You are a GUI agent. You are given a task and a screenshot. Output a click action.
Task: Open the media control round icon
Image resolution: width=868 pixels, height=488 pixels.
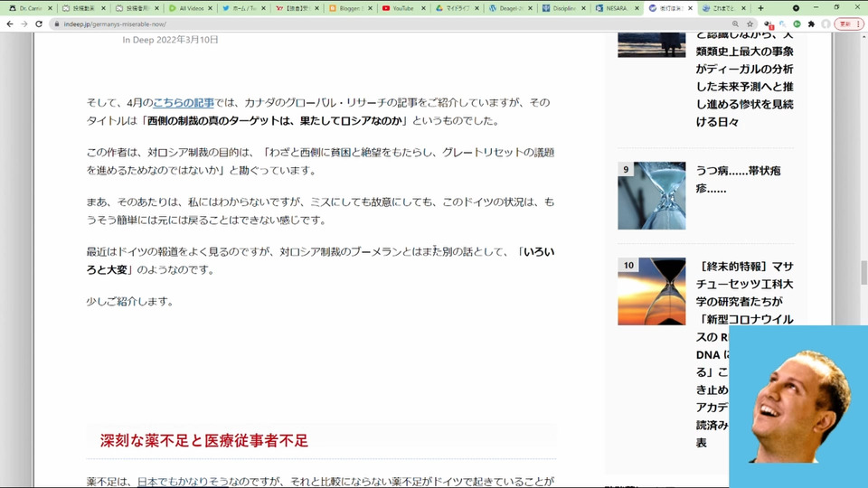[796, 8]
